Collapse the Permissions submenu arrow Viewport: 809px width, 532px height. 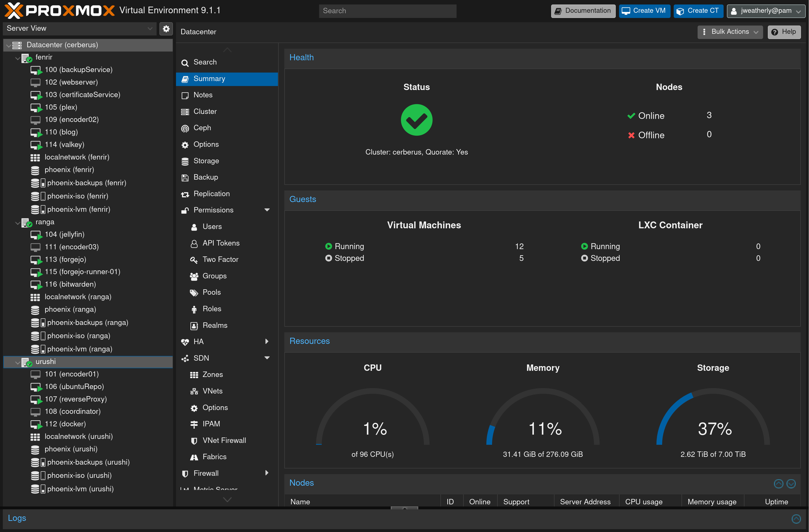pos(267,210)
